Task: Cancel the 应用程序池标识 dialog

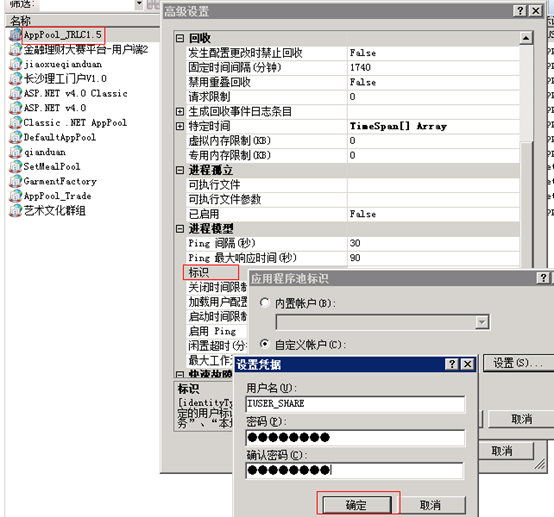Action: pos(521,419)
